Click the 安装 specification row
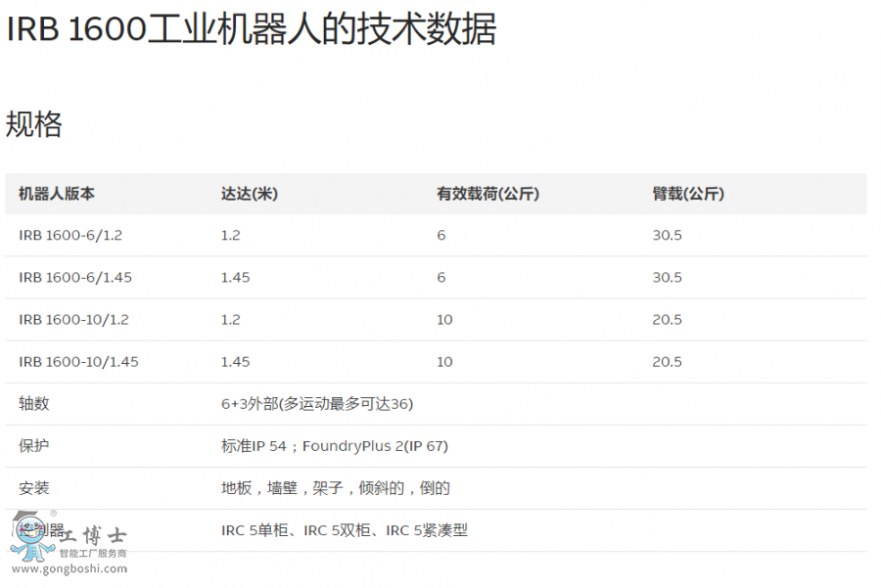 pyautogui.click(x=33, y=487)
